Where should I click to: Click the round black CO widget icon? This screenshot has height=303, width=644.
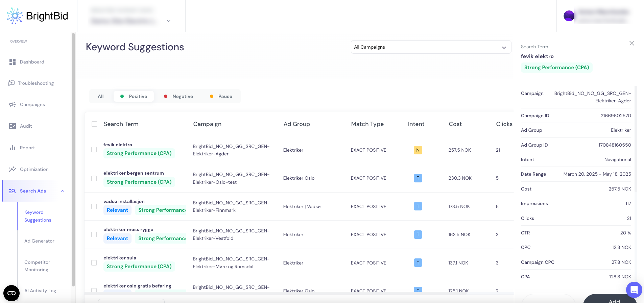coord(11,293)
